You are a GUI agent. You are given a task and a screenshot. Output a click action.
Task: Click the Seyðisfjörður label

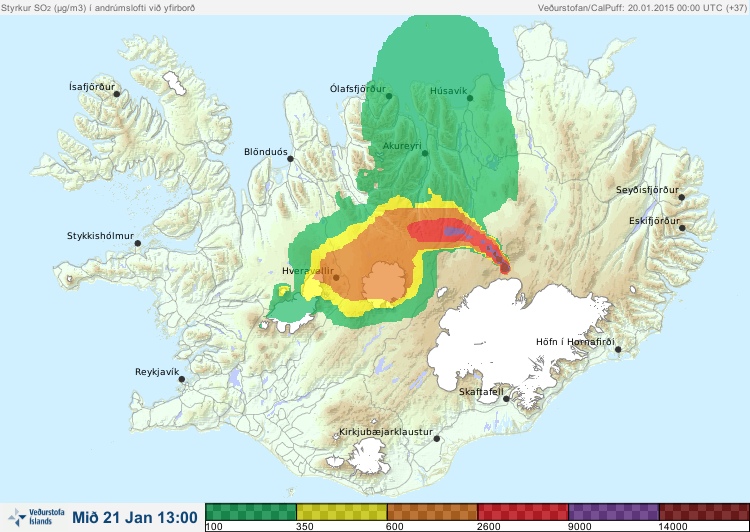647,190
